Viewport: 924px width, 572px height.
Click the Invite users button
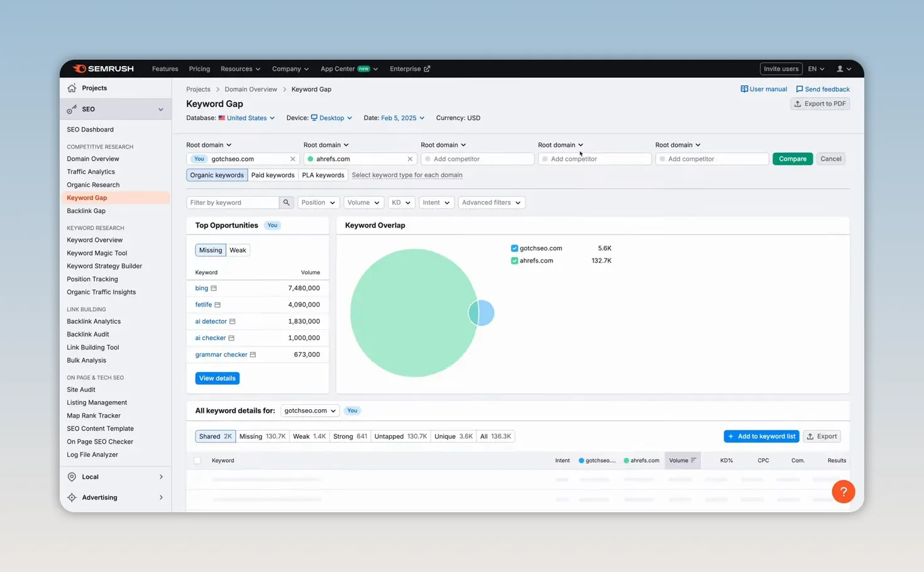tap(781, 69)
